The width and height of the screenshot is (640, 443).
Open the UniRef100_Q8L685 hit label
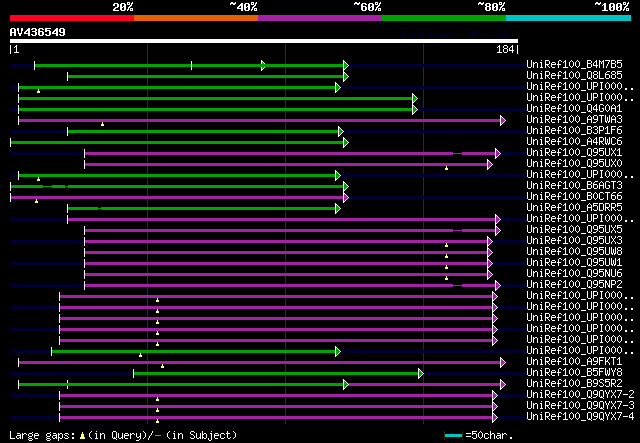click(574, 76)
